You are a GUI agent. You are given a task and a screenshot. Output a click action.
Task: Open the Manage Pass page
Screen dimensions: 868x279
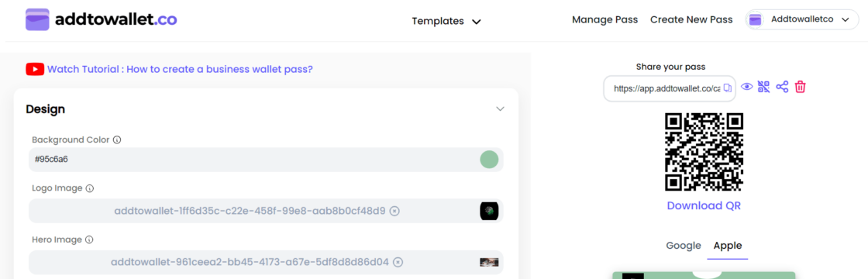click(604, 20)
